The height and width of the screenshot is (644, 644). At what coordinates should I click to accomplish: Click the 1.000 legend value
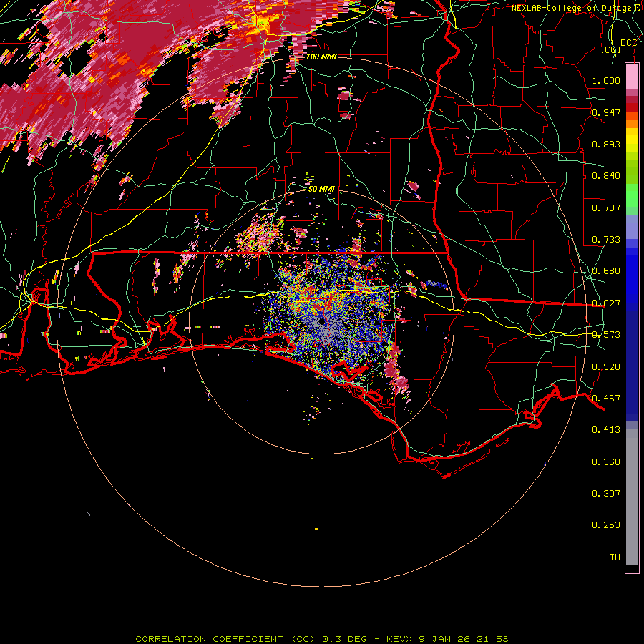tap(606, 80)
